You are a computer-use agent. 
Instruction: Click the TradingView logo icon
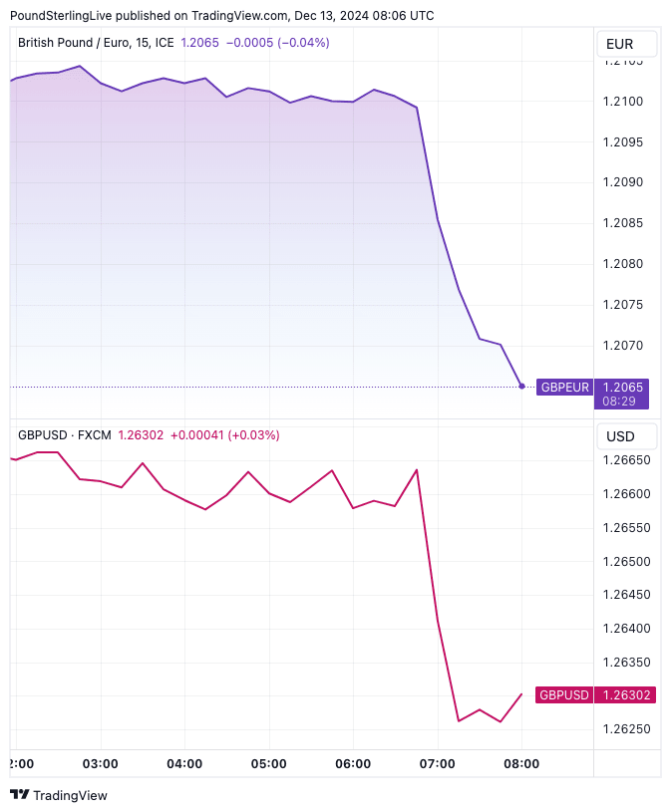point(19,795)
